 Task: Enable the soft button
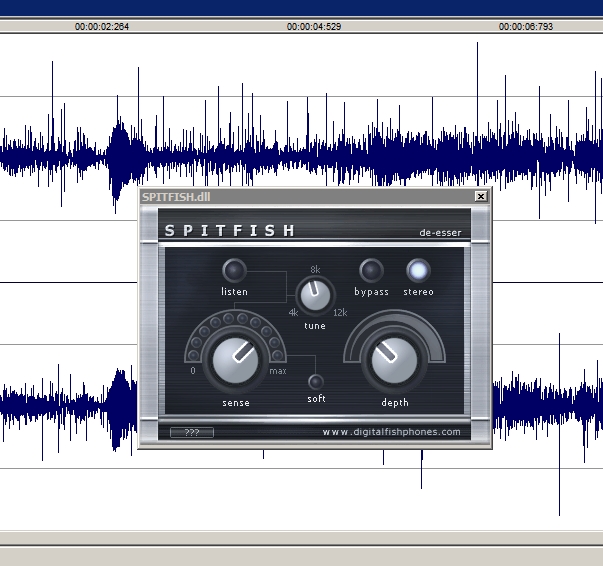point(316,381)
